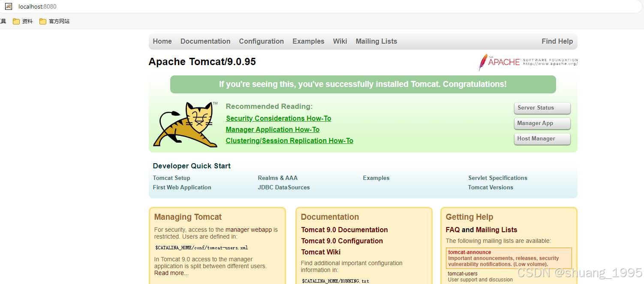The width and height of the screenshot is (644, 284).
Task: Click Find Help in the navigation bar
Action: (557, 41)
